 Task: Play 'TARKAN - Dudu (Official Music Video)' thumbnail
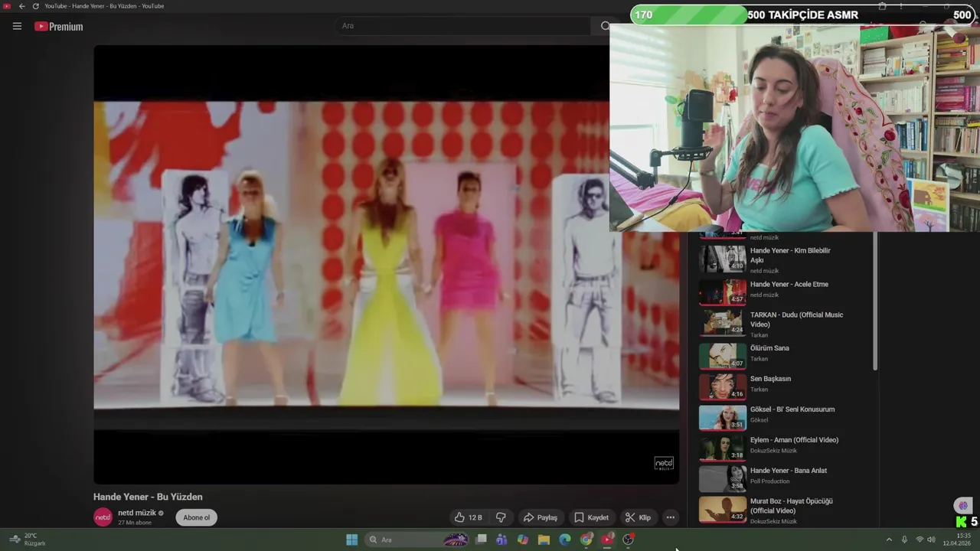722,321
